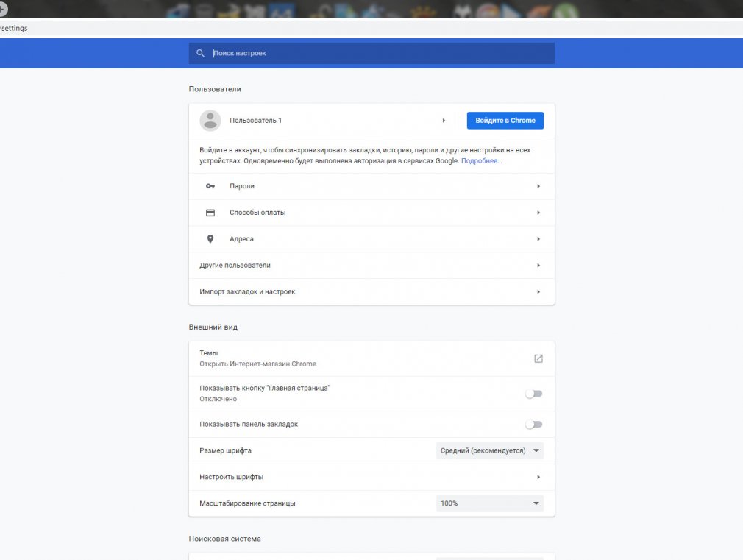Click the Пользователи section heading
Viewport: 743px width, 560px height.
coord(215,89)
